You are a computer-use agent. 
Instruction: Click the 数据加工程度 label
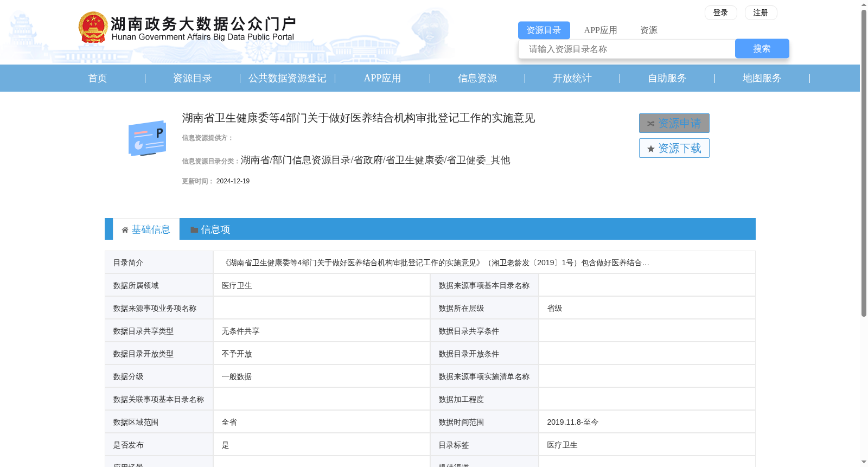click(461, 399)
